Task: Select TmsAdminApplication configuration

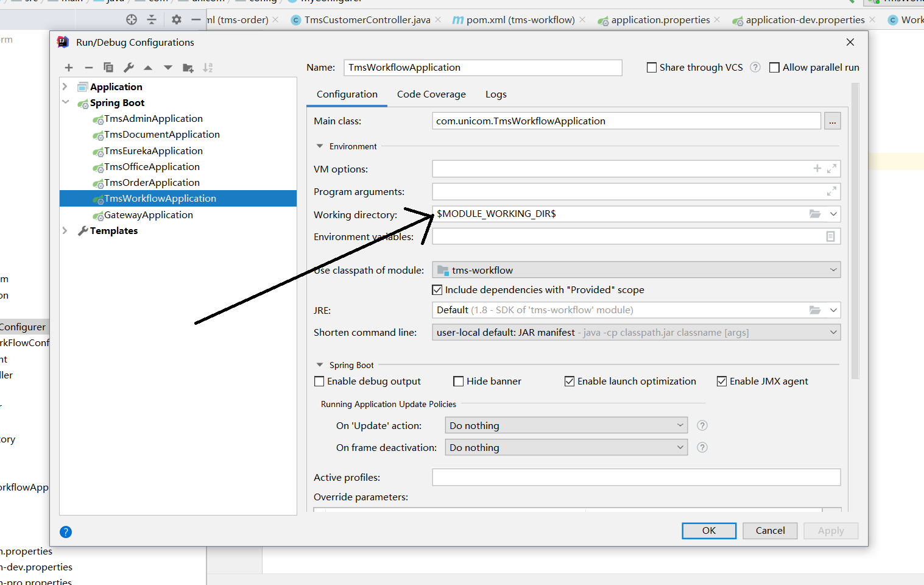Action: click(153, 119)
